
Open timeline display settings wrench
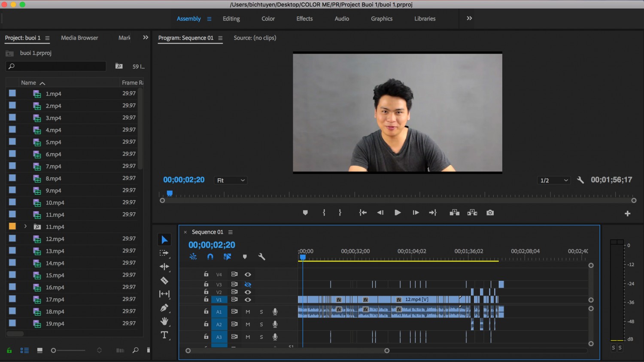pos(261,257)
